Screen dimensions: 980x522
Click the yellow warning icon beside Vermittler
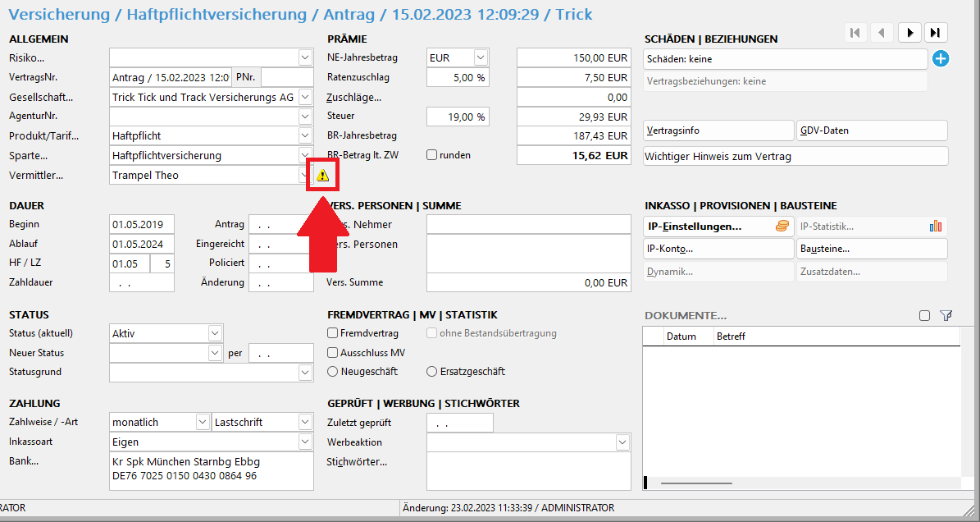[x=322, y=175]
